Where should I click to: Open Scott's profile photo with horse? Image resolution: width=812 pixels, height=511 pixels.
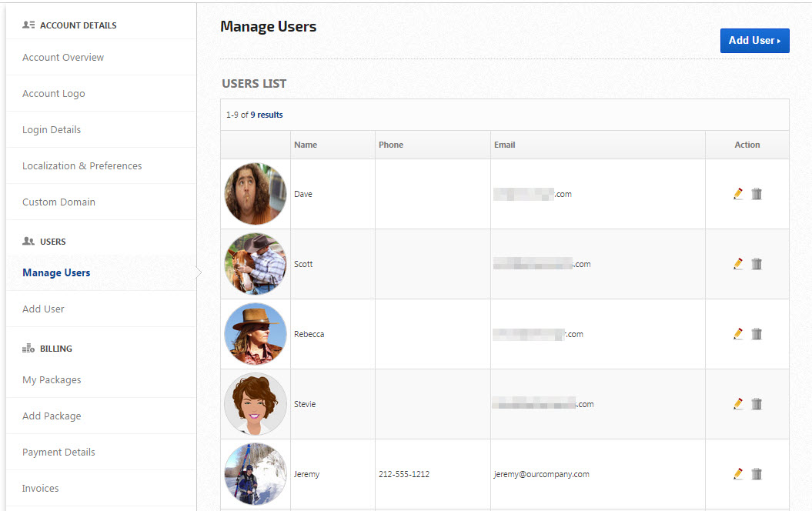pos(256,263)
